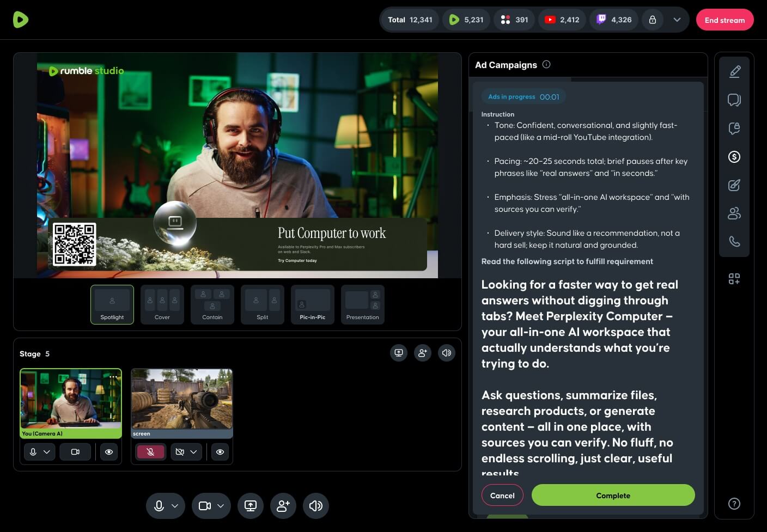
Task: Select the Presentation layout
Action: pyautogui.click(x=363, y=304)
